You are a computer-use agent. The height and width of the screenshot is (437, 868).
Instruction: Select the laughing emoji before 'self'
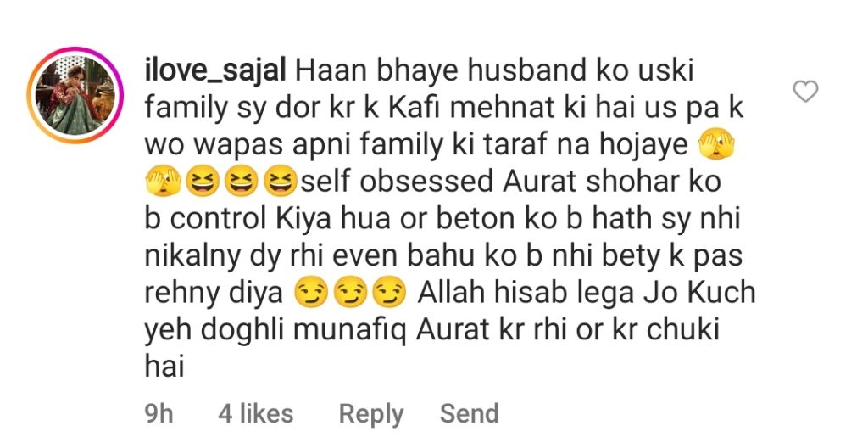click(x=280, y=182)
